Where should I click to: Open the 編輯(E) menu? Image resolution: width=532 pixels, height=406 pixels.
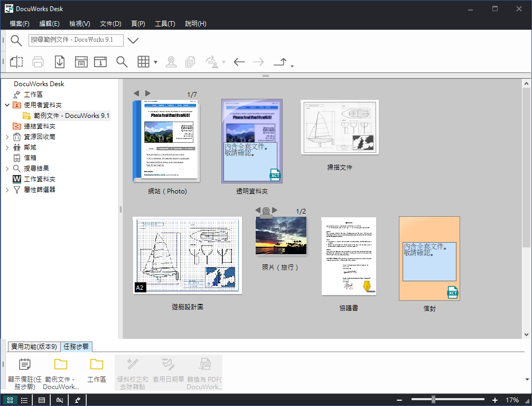pyautogui.click(x=50, y=23)
